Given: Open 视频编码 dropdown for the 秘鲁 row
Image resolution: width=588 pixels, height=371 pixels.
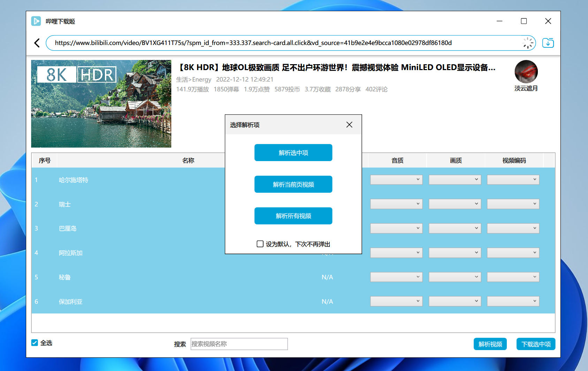Looking at the screenshot, I should (x=513, y=277).
